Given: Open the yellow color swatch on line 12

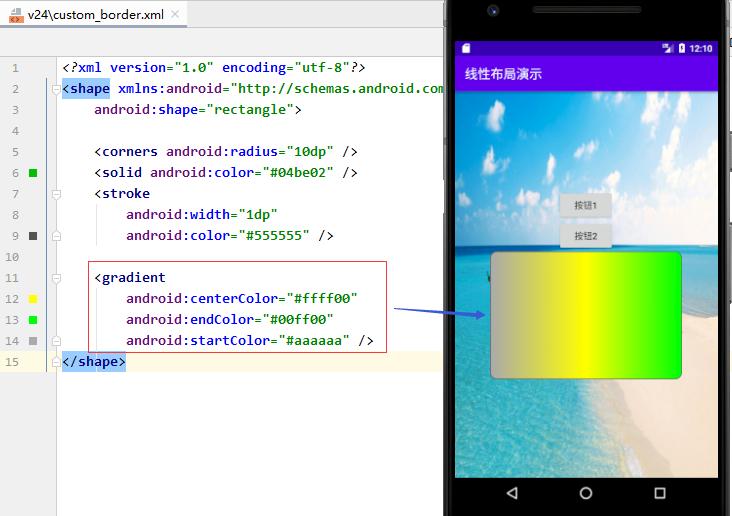Looking at the screenshot, I should [x=33, y=299].
